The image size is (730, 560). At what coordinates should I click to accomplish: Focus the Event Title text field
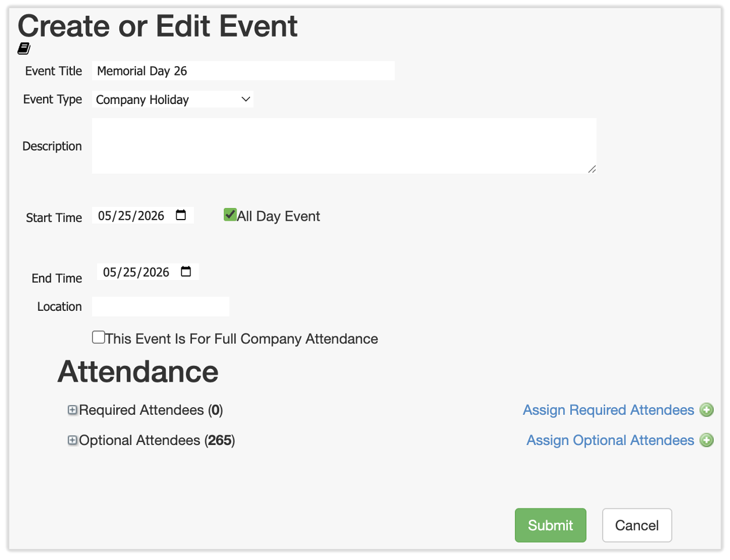tap(243, 71)
